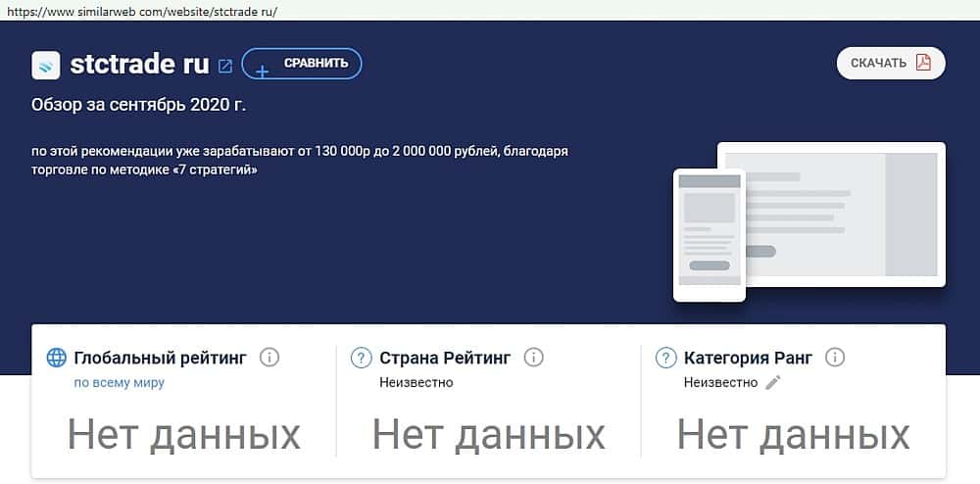Click the Страна Рейтинг heading

point(445,358)
